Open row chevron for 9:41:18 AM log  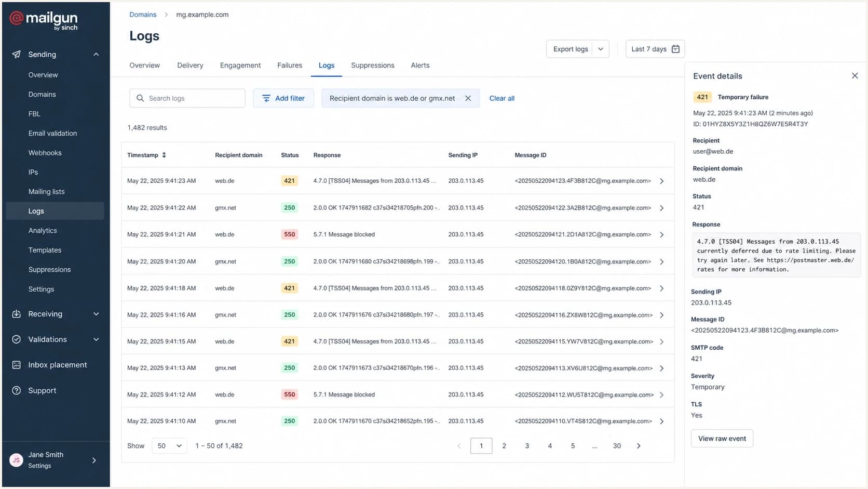662,288
